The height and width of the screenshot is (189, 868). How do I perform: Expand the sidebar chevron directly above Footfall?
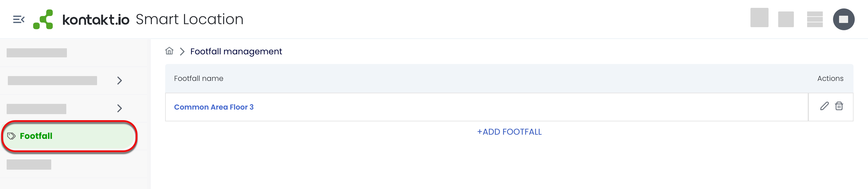coord(119,108)
